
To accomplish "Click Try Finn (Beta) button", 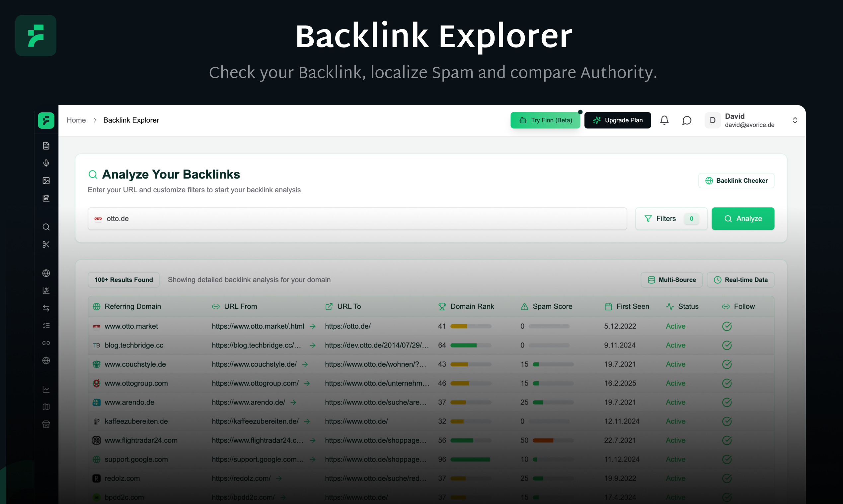I will 545,120.
